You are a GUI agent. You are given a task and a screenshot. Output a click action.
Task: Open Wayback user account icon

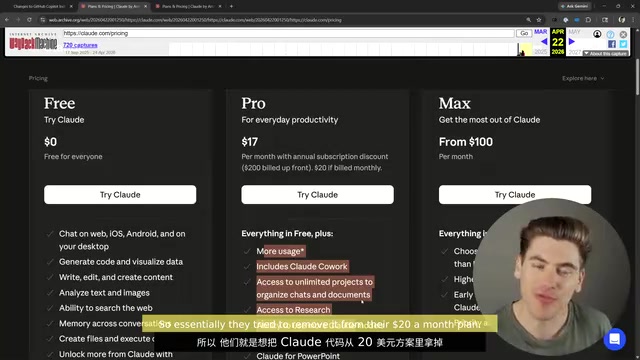point(597,34)
